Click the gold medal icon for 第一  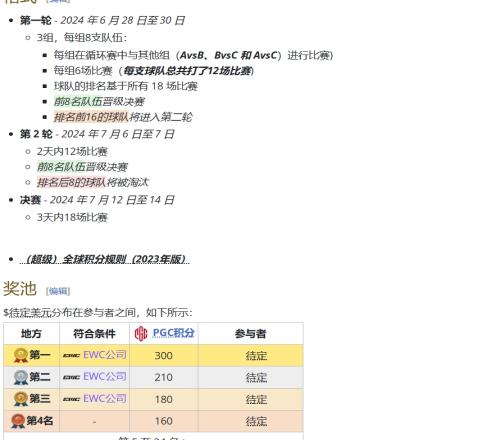(20, 355)
